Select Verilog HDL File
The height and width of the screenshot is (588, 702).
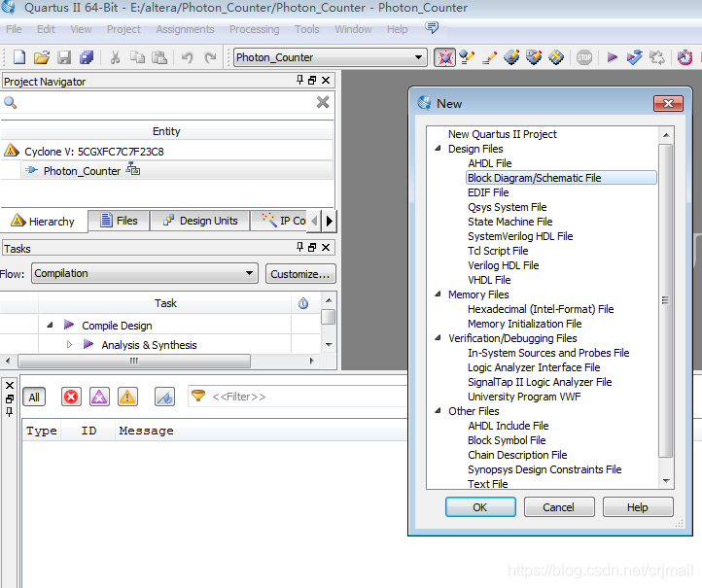coord(504,265)
